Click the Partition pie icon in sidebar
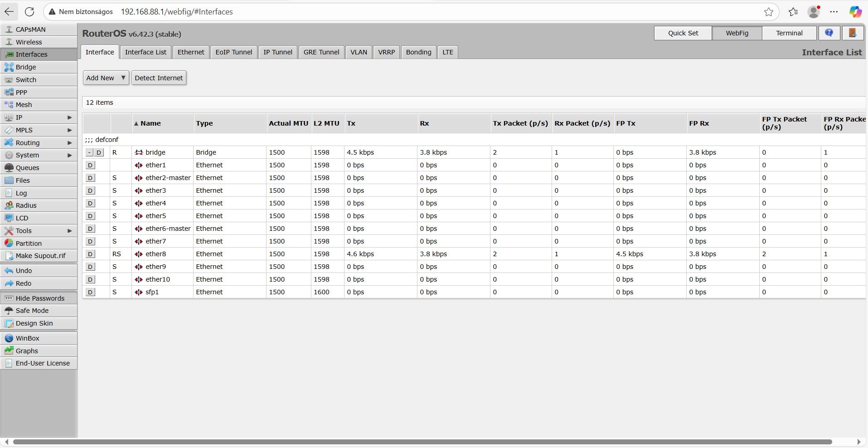 coord(9,243)
